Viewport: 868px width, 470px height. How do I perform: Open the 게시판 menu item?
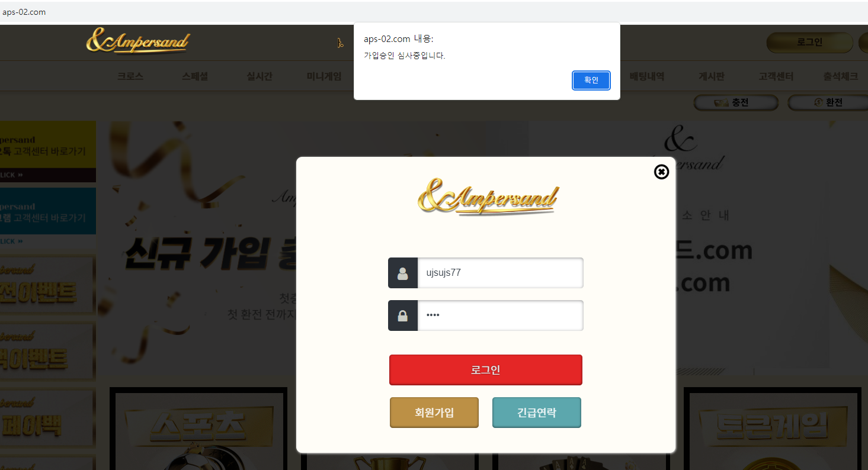point(712,76)
